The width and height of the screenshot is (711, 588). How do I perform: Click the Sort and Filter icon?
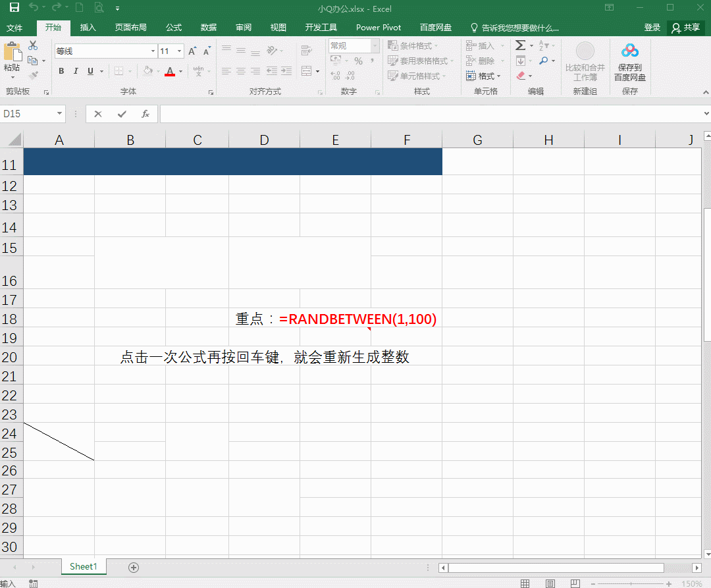tap(543, 45)
